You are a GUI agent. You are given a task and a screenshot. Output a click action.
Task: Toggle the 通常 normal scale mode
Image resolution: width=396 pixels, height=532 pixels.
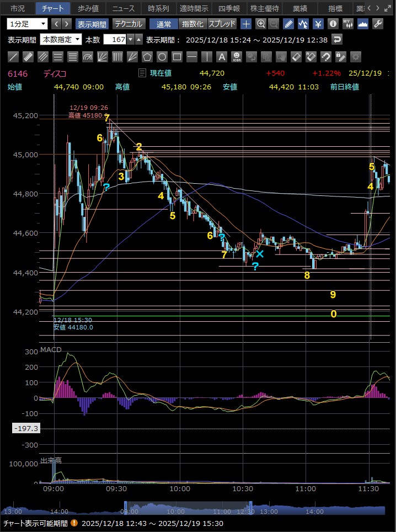pyautogui.click(x=163, y=24)
